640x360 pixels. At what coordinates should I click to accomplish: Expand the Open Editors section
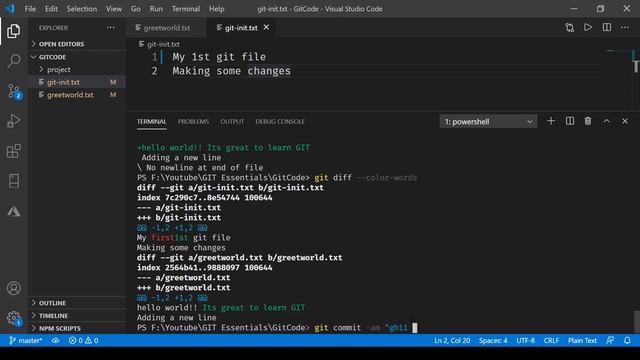(77, 44)
